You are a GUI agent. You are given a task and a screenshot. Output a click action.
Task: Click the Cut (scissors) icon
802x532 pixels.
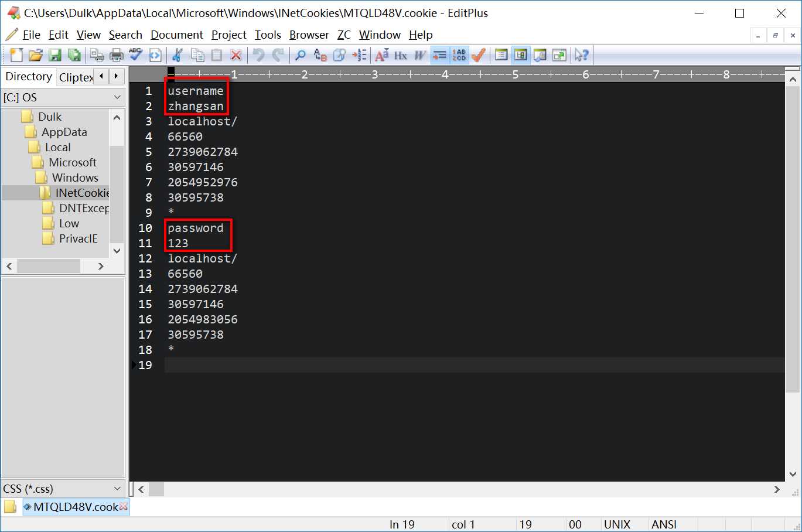[178, 55]
